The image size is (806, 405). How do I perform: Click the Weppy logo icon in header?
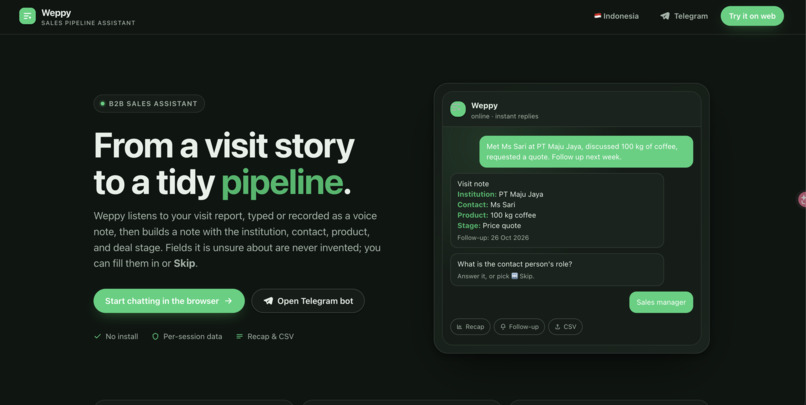tap(27, 16)
